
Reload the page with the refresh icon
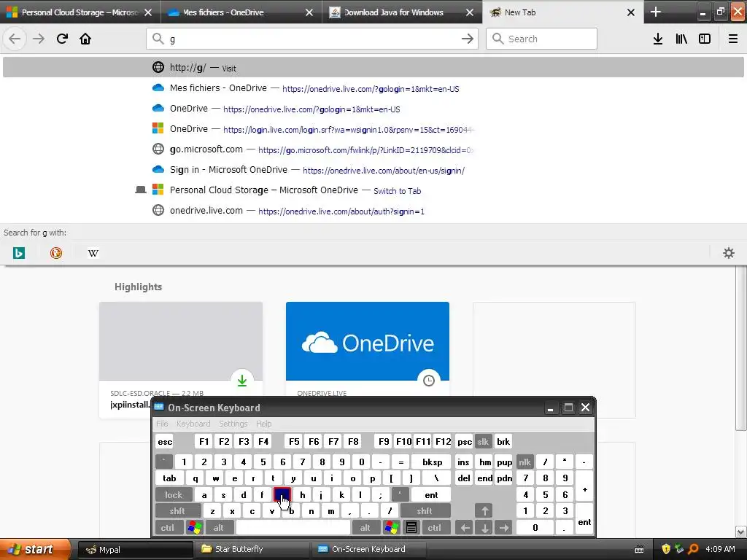62,39
